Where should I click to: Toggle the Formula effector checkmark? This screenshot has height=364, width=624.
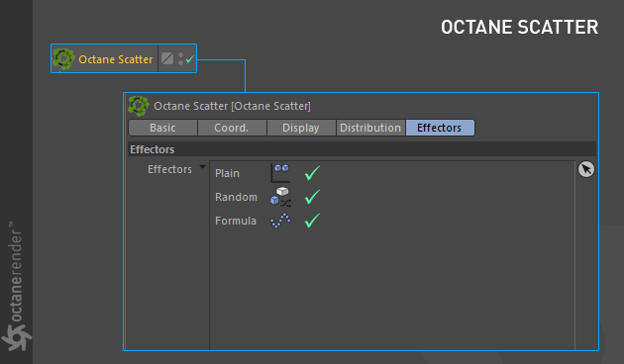point(312,221)
